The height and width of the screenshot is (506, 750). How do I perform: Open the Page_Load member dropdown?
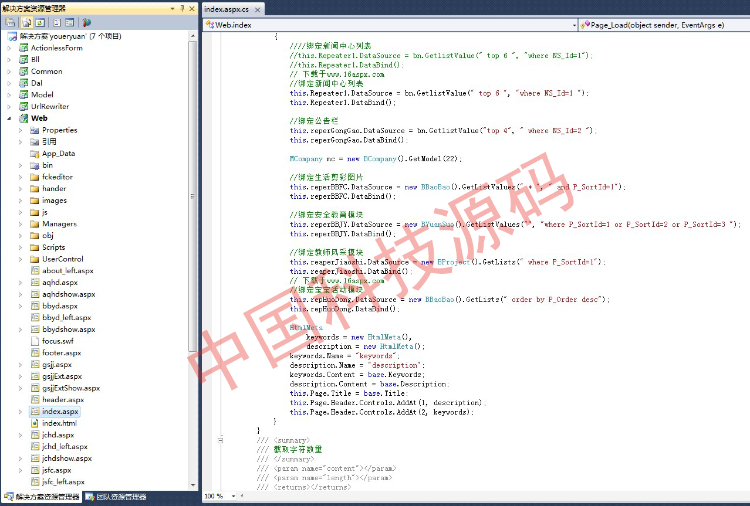(664, 25)
